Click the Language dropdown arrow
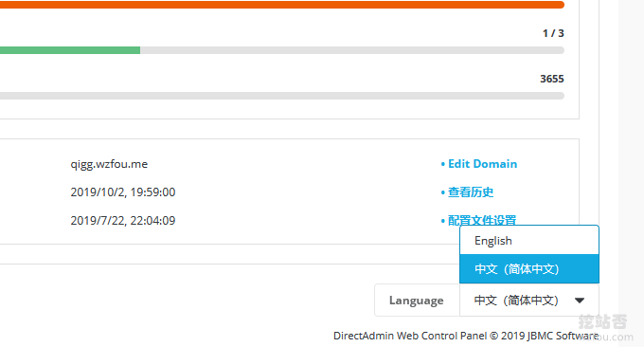Image resolution: width=644 pixels, height=347 pixels. click(580, 301)
